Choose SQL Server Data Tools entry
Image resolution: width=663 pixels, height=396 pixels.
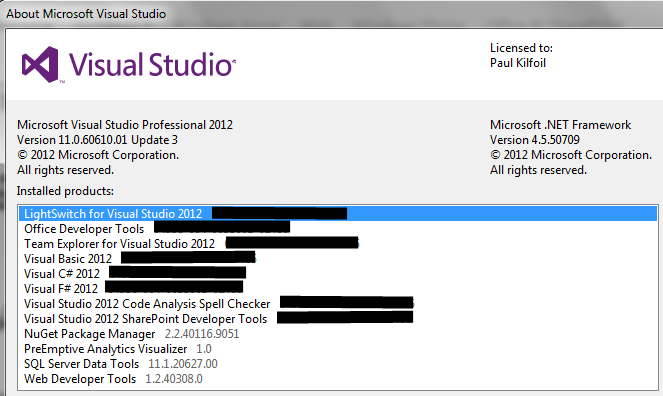click(x=338, y=364)
